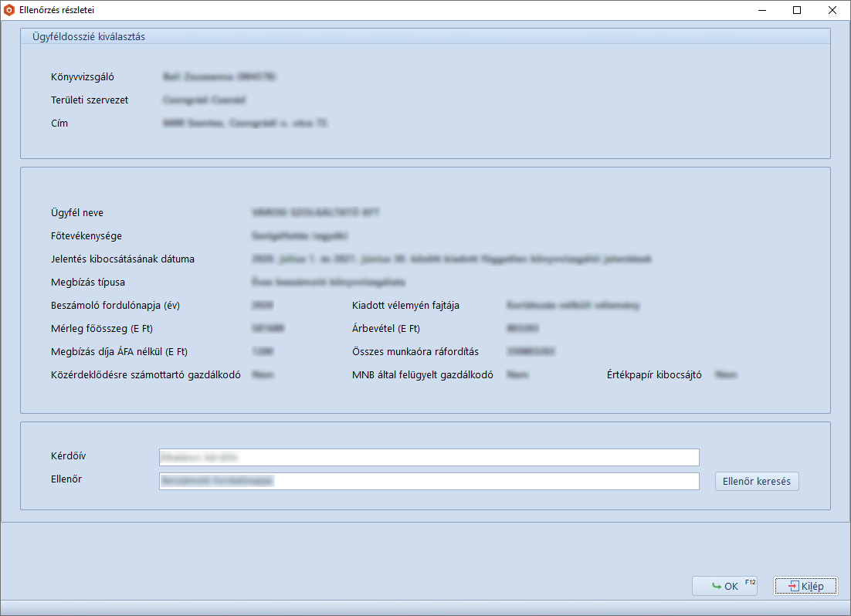This screenshot has height=616, width=851.
Task: Focus the Kérdőív input field
Action: [x=429, y=457]
